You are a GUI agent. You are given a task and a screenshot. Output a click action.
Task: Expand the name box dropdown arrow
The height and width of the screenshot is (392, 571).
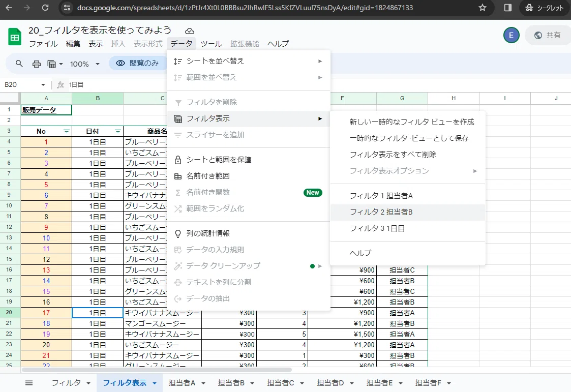pos(43,85)
